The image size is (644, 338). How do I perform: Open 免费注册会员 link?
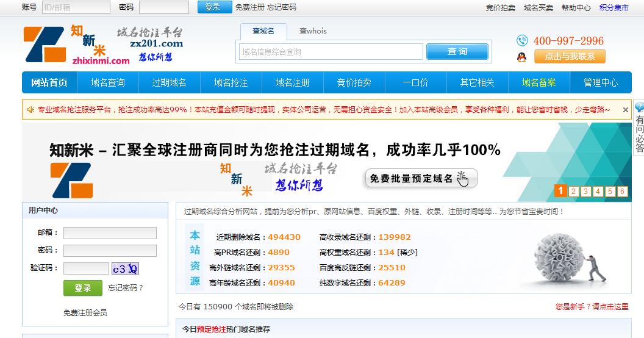coord(85,313)
